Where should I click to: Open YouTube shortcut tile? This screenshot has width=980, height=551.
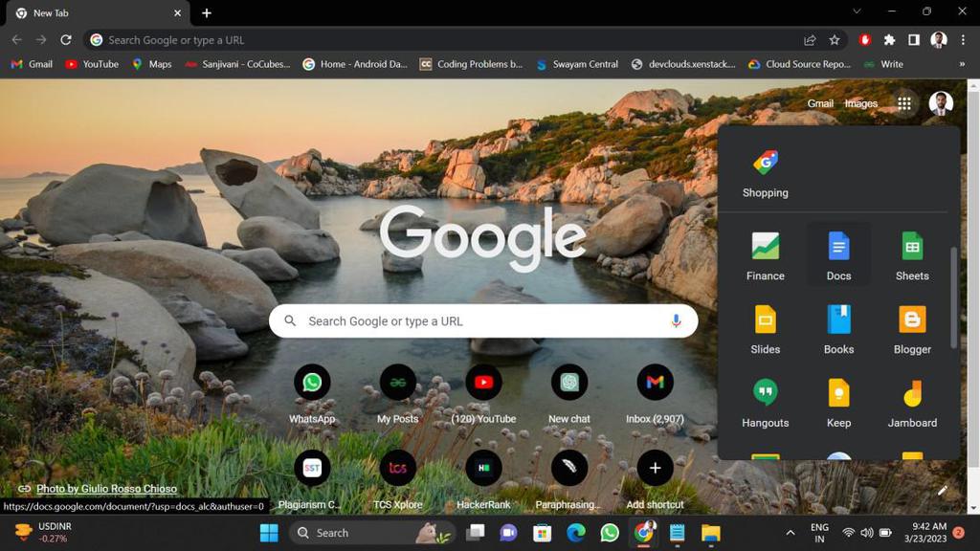coord(483,395)
